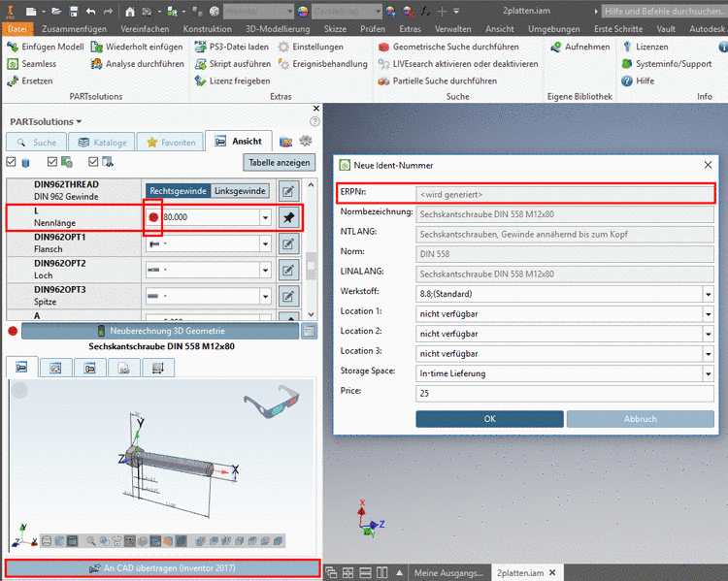
Task: Open the Location 2 dropdown
Action: (x=708, y=334)
